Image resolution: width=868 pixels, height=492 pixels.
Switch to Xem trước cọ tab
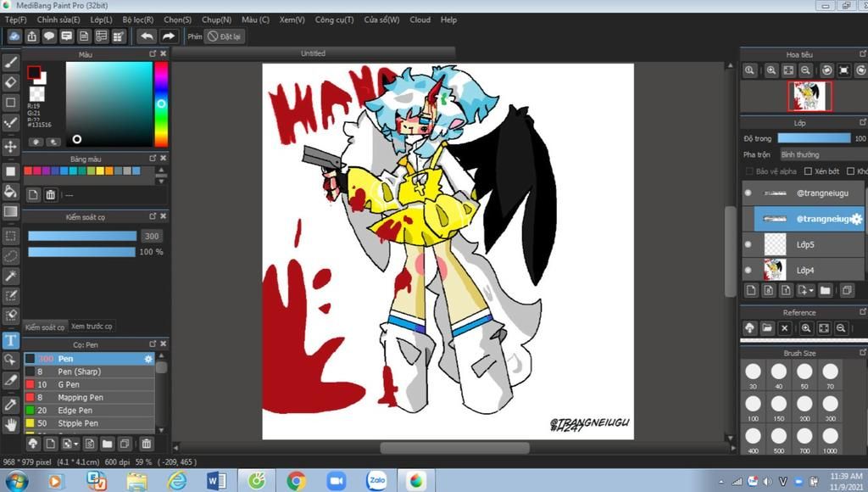92,327
